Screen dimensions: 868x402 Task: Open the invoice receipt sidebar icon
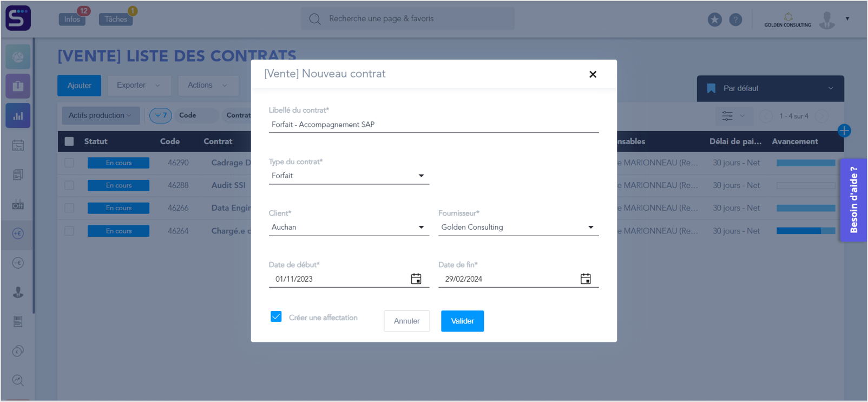pos(18,322)
